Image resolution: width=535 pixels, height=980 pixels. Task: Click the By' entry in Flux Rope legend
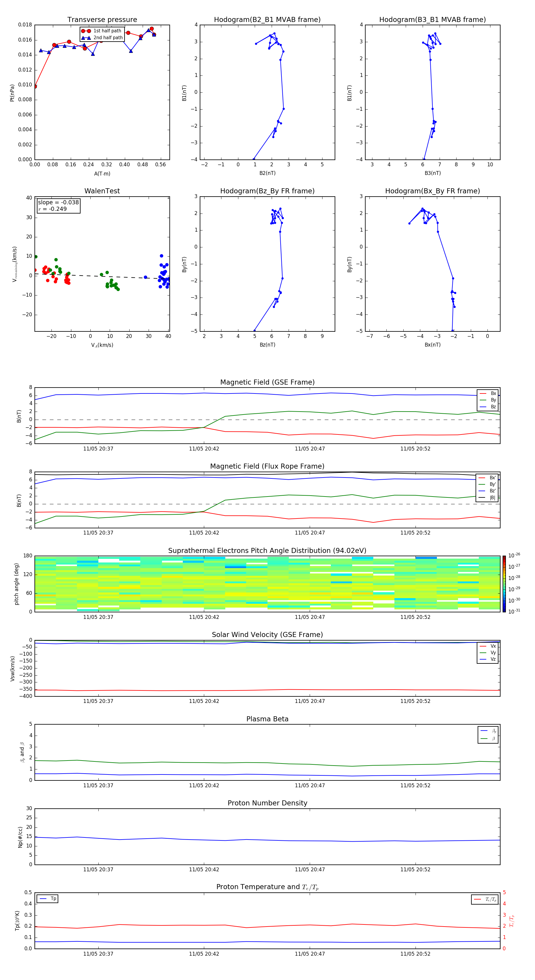tap(487, 484)
